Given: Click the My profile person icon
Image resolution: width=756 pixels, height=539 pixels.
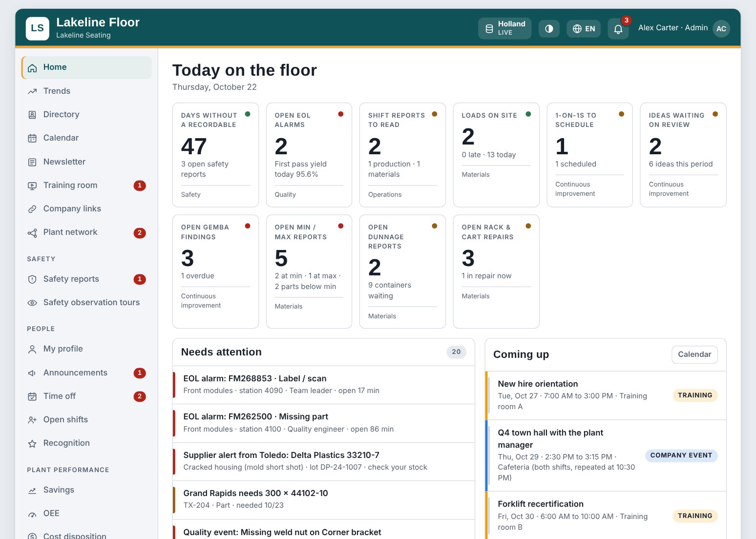Looking at the screenshot, I should tap(32, 349).
